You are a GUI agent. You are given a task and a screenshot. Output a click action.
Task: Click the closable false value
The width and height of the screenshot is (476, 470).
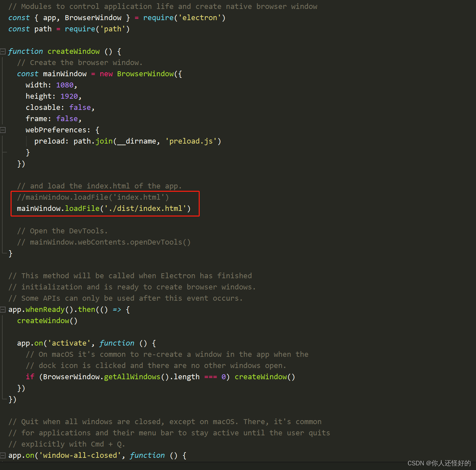tap(80, 108)
